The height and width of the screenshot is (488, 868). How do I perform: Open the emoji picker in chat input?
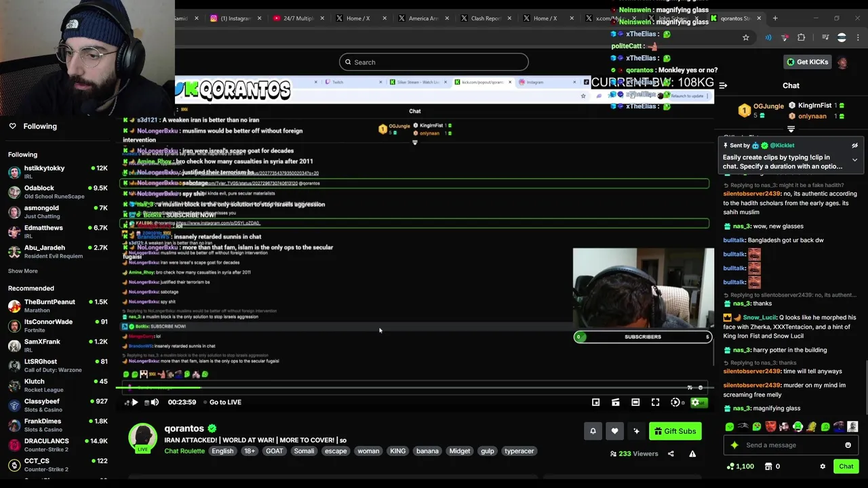point(848,445)
